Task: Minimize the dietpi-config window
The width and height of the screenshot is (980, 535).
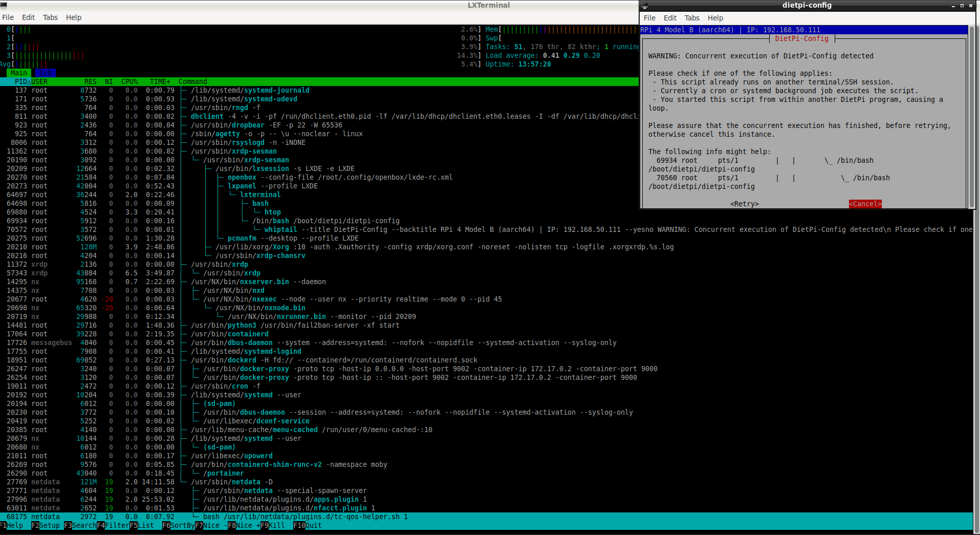Action: click(x=953, y=6)
